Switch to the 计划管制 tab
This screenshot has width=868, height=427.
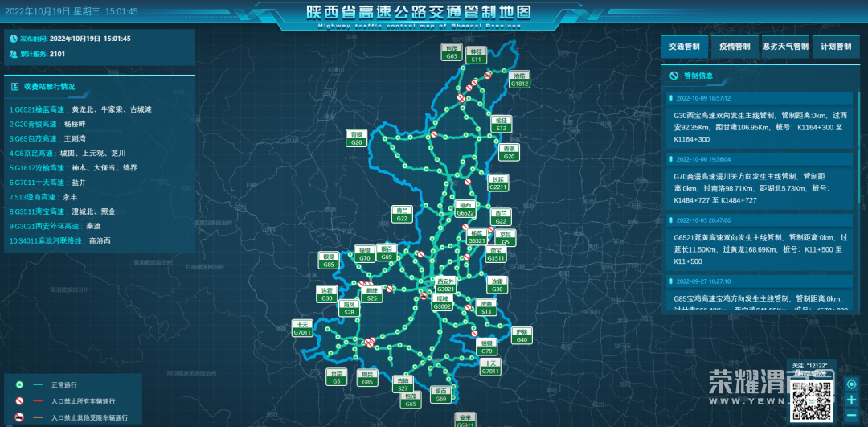pos(835,47)
